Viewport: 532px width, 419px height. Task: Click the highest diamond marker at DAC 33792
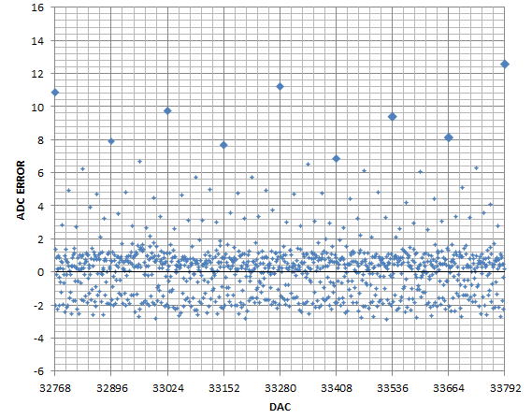[x=505, y=65]
